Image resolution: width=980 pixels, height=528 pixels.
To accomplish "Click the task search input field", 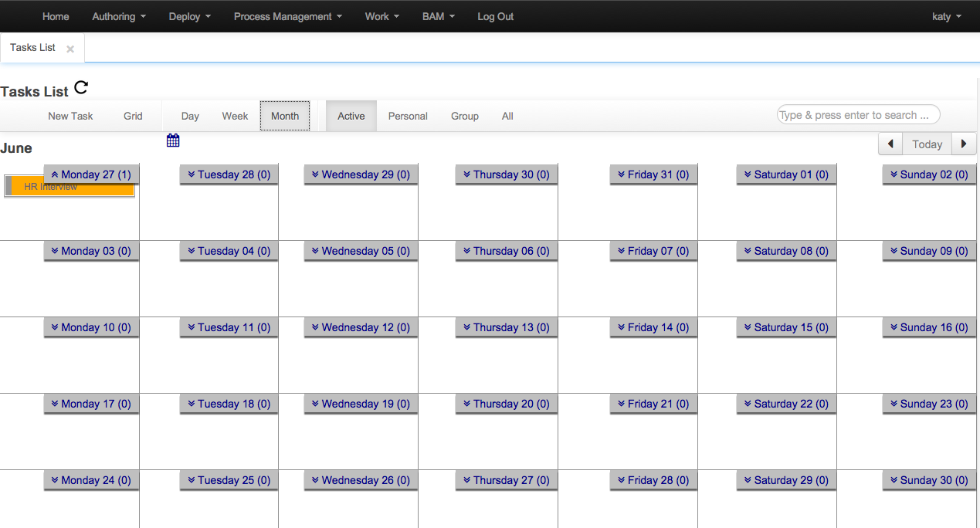I will (857, 115).
